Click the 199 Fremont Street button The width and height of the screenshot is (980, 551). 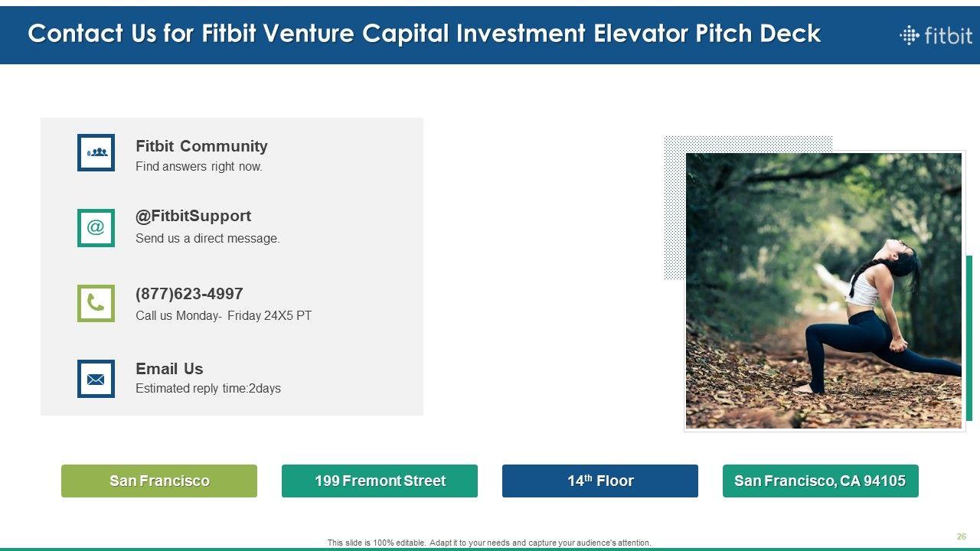click(x=380, y=481)
